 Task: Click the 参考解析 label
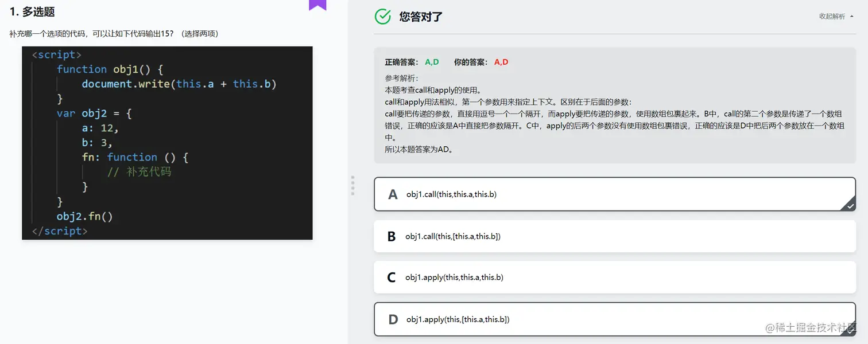click(x=402, y=78)
